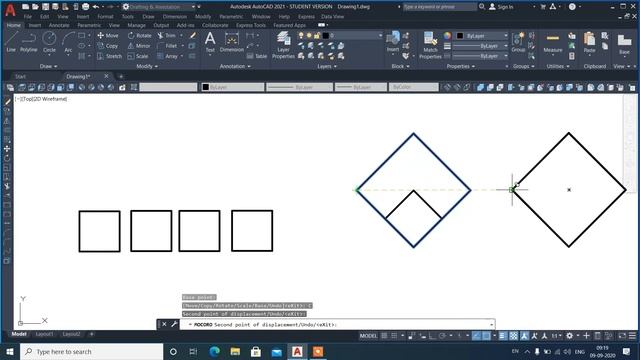Select the Polyline tool

click(29, 42)
